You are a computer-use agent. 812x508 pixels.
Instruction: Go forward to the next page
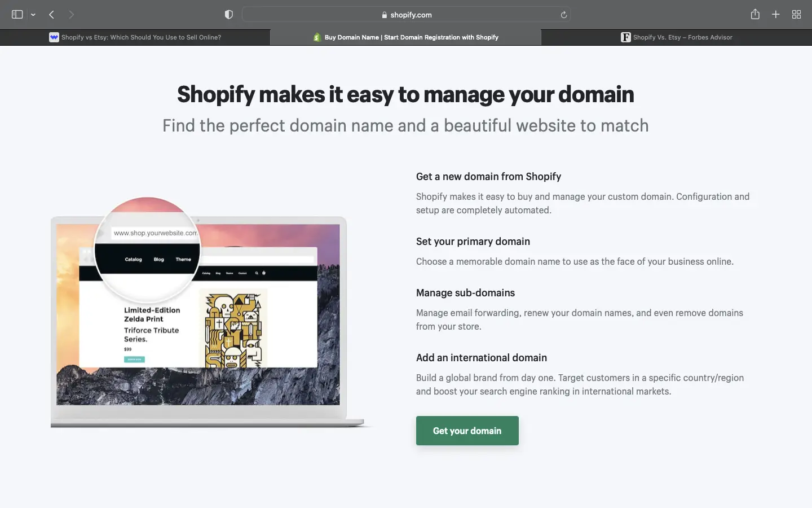pyautogui.click(x=71, y=15)
